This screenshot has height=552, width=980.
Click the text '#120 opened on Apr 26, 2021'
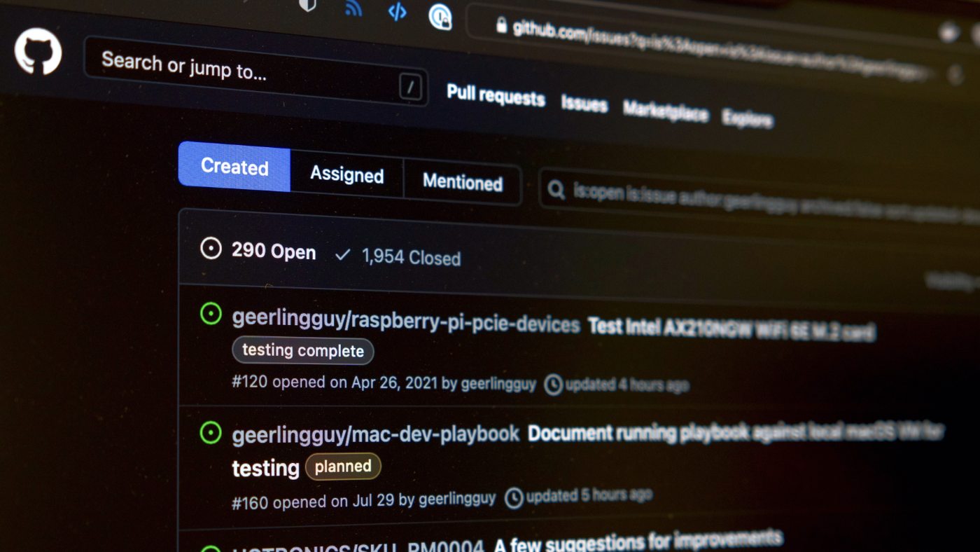pyautogui.click(x=335, y=382)
